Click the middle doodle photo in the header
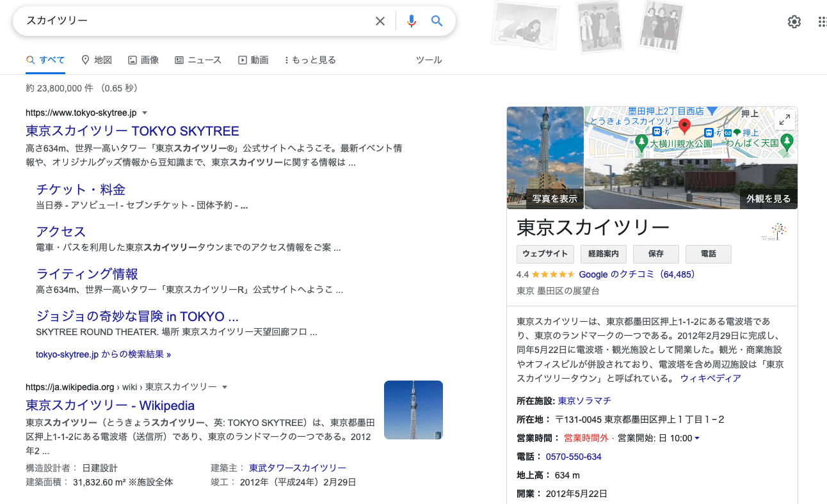827x504 pixels. pos(599,26)
